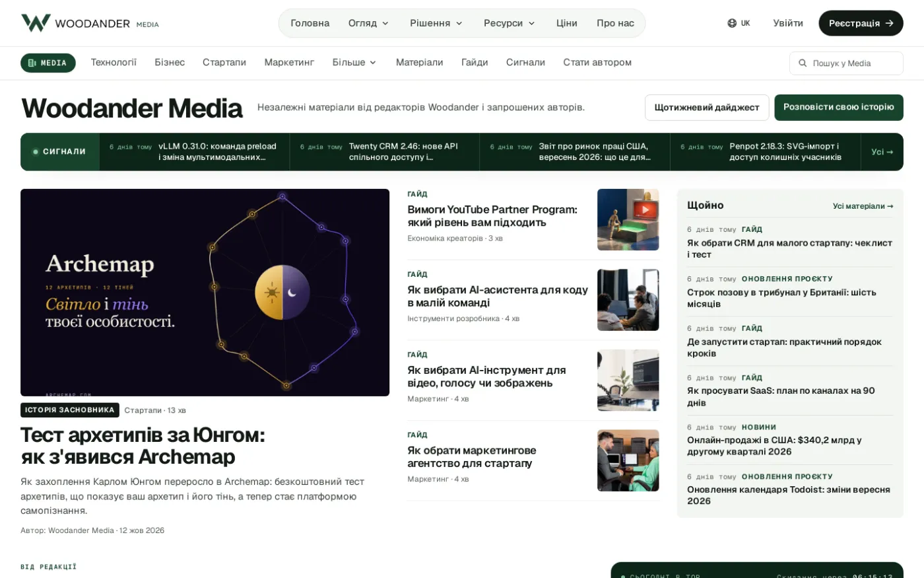
Task: Open Оновлення календаря Todoist item
Action: [x=789, y=495]
